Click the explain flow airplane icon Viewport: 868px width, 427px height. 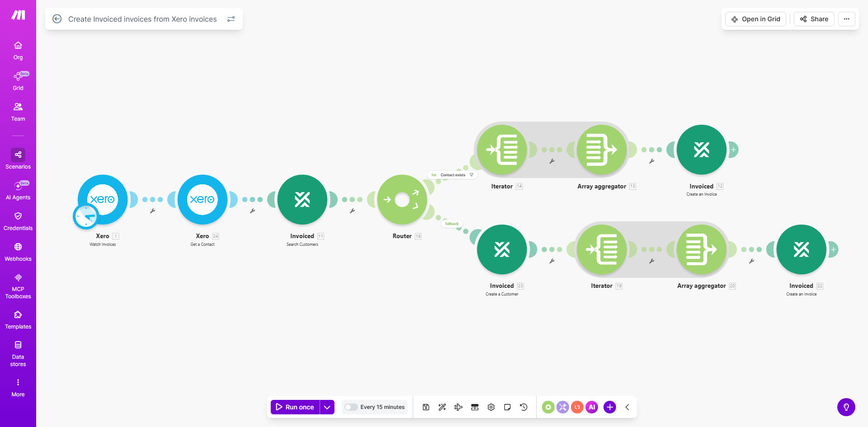point(458,407)
